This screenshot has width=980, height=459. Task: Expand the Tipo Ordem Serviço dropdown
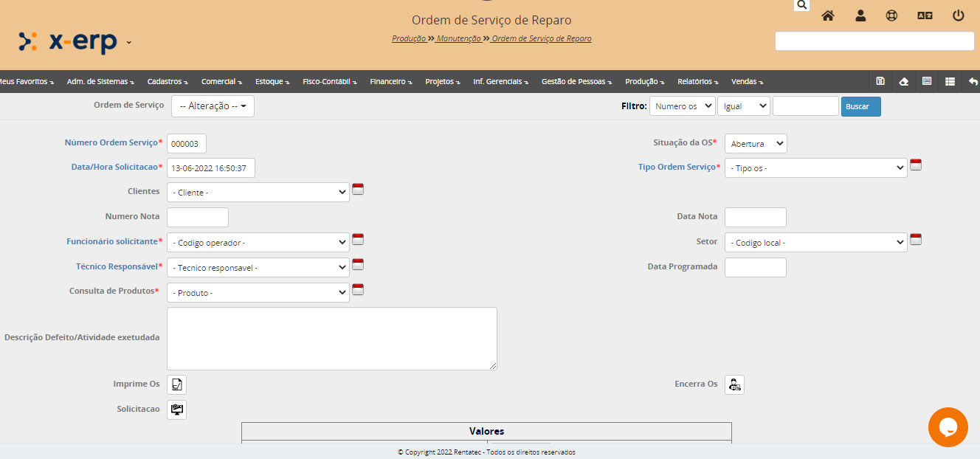pos(815,168)
